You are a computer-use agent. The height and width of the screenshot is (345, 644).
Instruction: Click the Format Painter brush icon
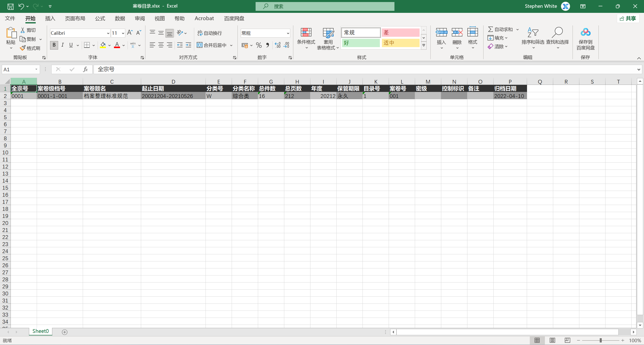click(23, 48)
